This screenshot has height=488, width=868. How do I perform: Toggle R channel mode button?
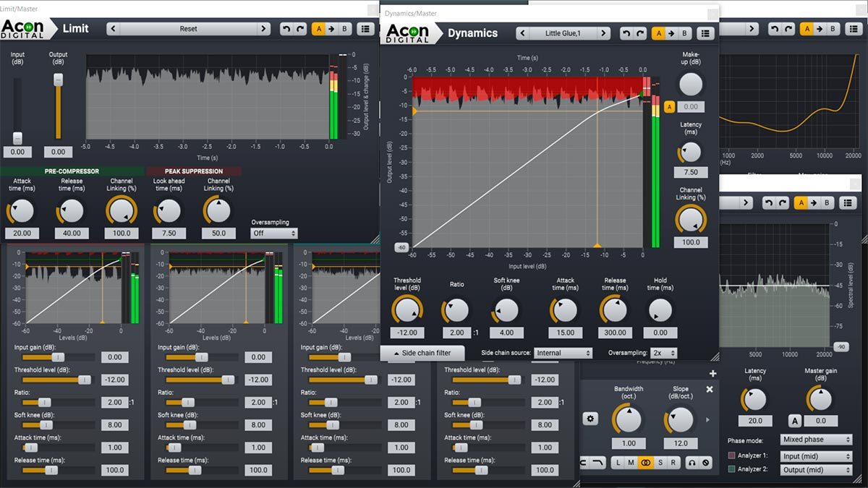(673, 462)
